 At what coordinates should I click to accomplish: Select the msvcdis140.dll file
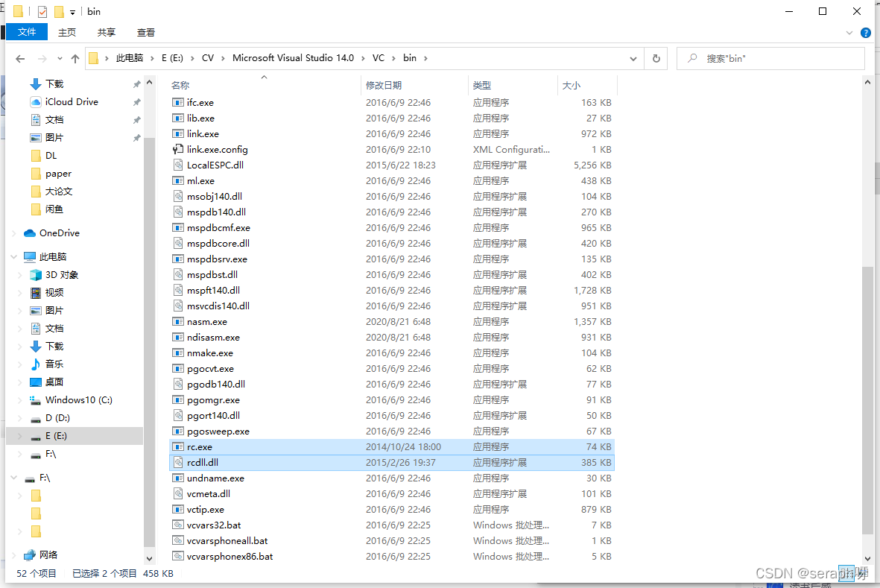click(x=391, y=306)
